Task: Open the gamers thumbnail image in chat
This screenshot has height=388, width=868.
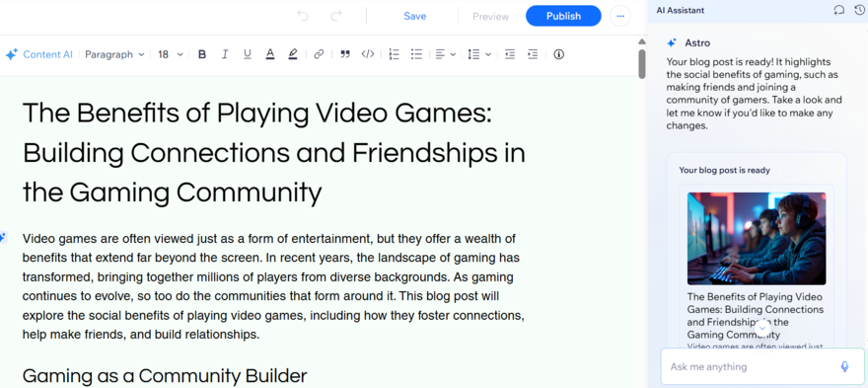Action: pos(757,238)
